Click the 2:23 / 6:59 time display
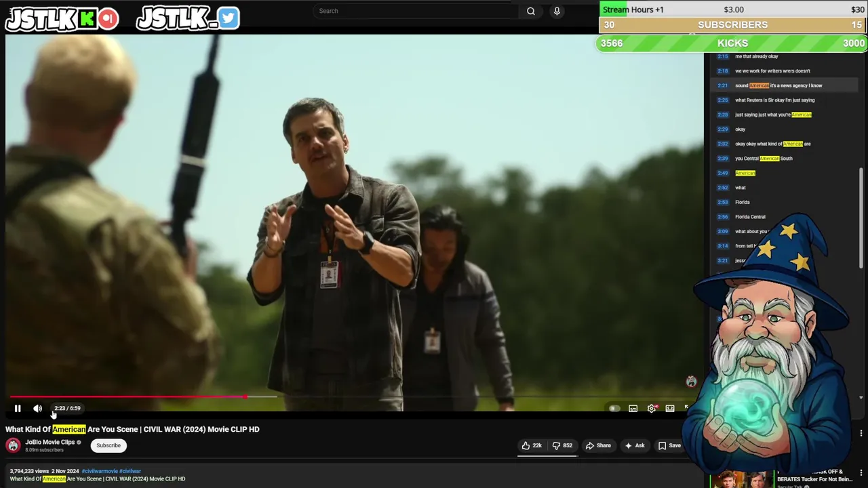The height and width of the screenshot is (488, 868). tap(67, 409)
